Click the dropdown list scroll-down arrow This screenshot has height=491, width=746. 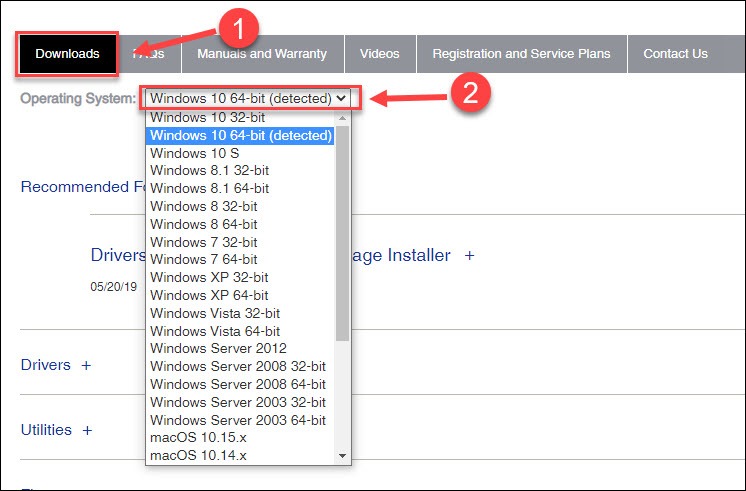(x=343, y=456)
